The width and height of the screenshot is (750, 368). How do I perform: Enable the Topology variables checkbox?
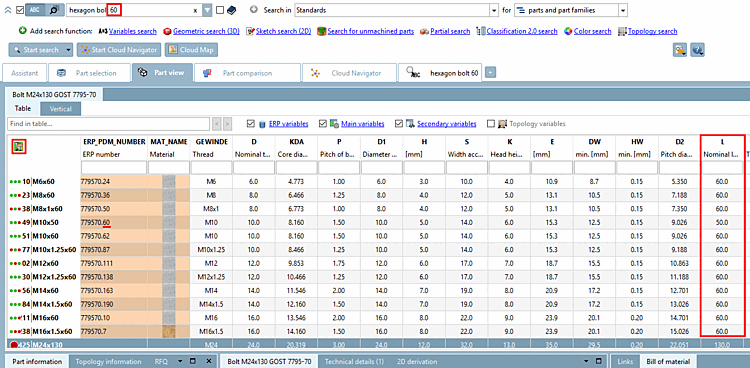(490, 123)
